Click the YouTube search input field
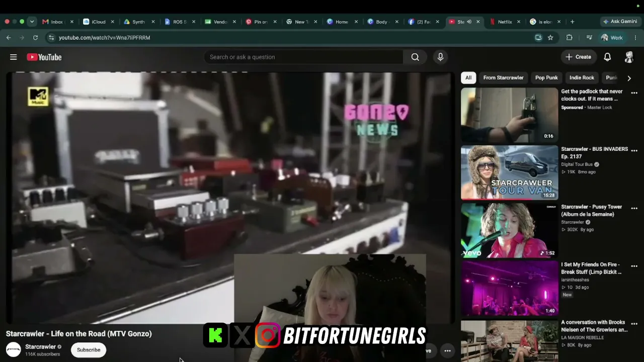644x362 pixels. 304,57
